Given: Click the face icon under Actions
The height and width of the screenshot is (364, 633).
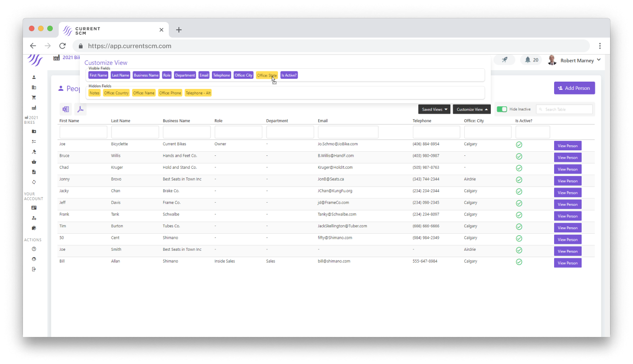Looking at the screenshot, I should (34, 259).
